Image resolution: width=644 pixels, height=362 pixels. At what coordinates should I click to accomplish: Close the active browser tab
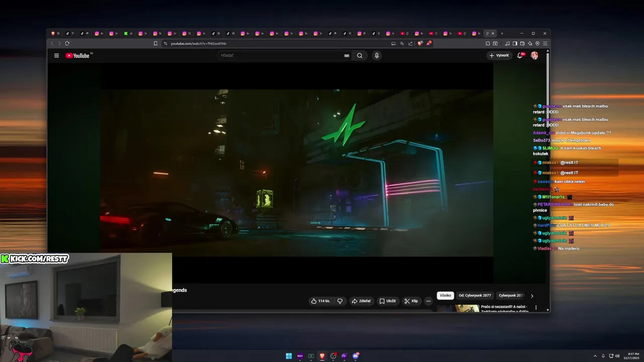pyautogui.click(x=493, y=34)
